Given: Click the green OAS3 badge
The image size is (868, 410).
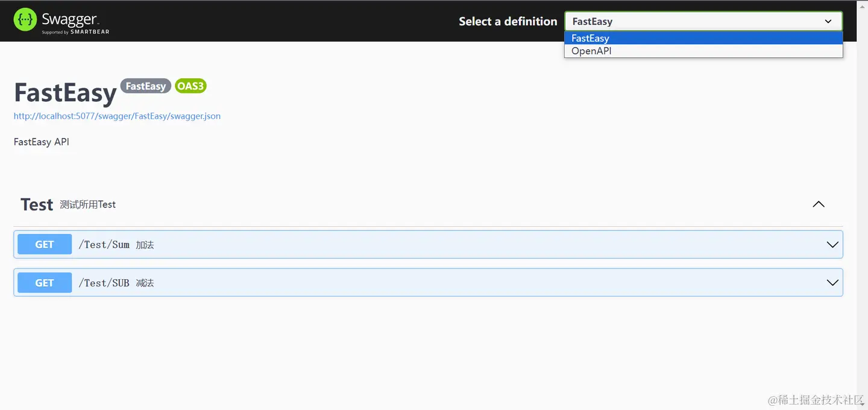Looking at the screenshot, I should tap(190, 86).
